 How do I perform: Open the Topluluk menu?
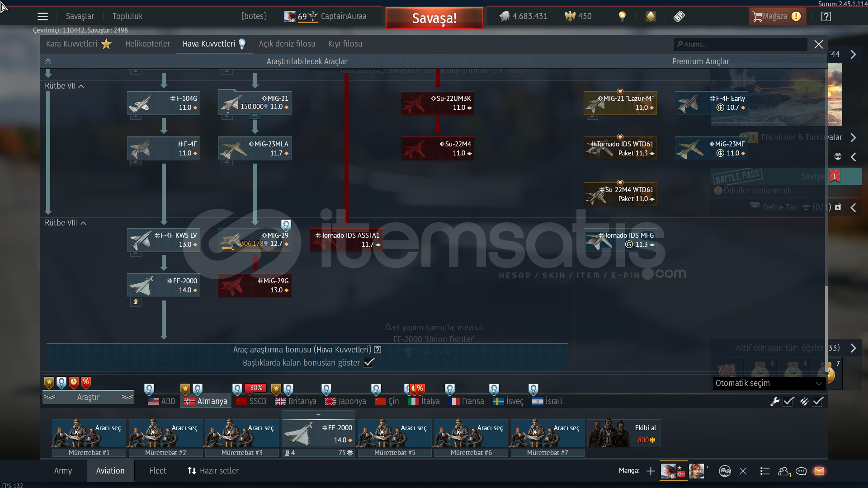[x=127, y=16]
